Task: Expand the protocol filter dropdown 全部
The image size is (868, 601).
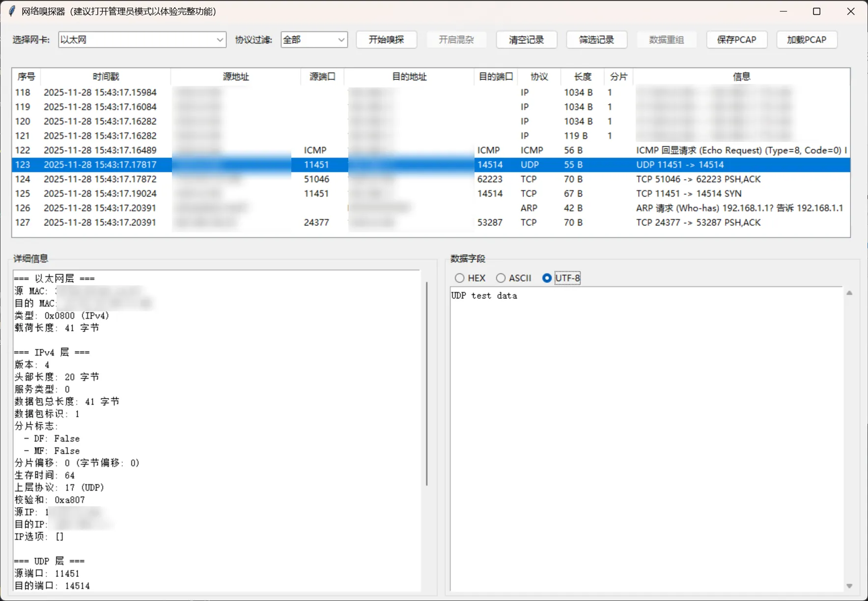Action: 314,40
